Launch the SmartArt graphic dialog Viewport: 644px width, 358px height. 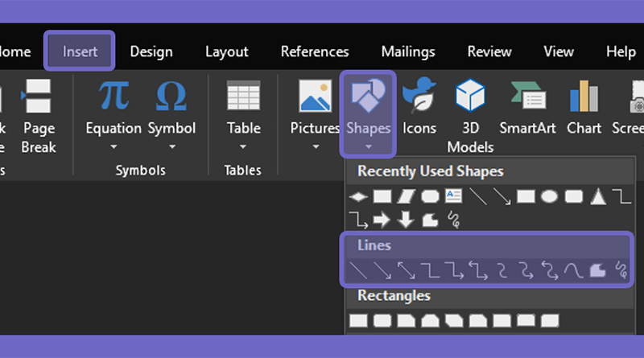(x=527, y=107)
